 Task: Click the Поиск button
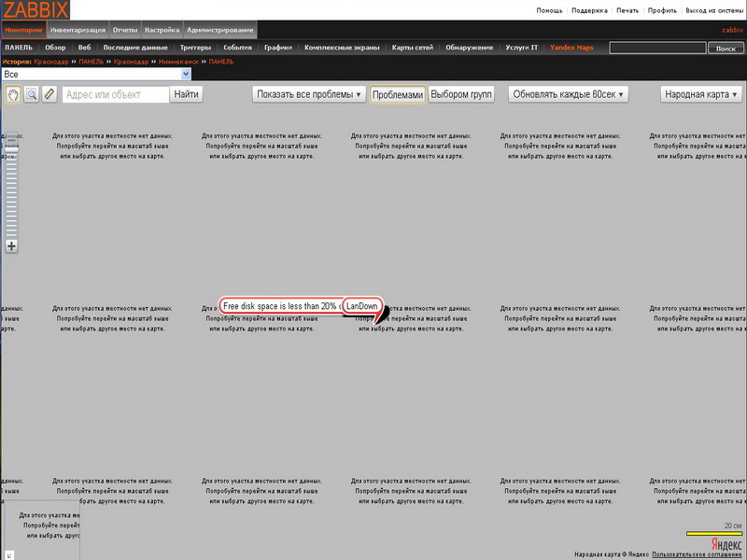pyautogui.click(x=726, y=49)
